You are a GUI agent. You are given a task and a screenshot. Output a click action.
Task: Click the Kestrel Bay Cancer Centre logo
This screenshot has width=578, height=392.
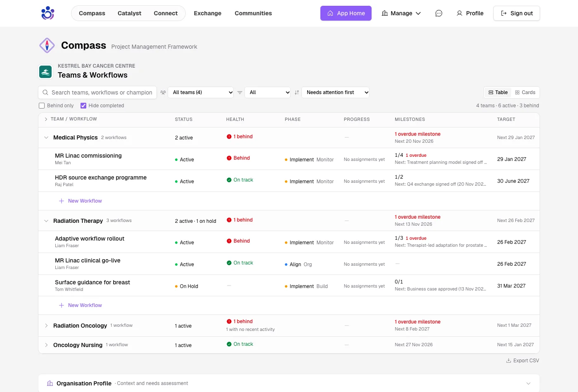(45, 72)
